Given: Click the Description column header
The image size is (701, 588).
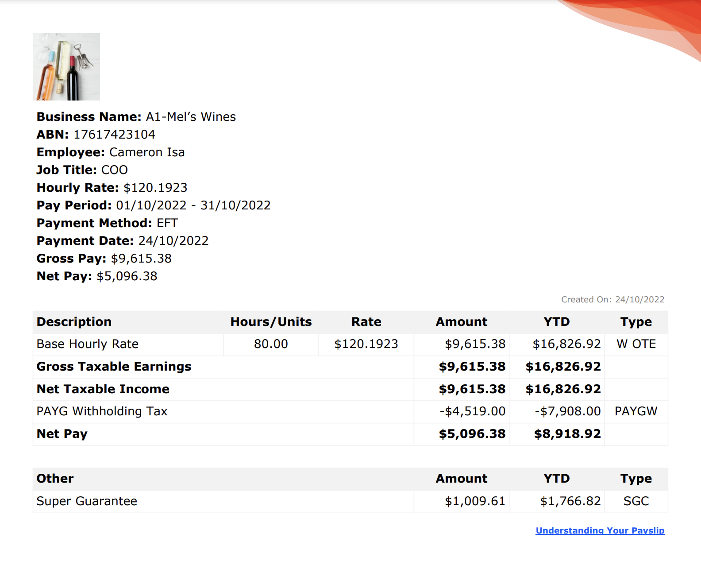Looking at the screenshot, I should [x=74, y=322].
